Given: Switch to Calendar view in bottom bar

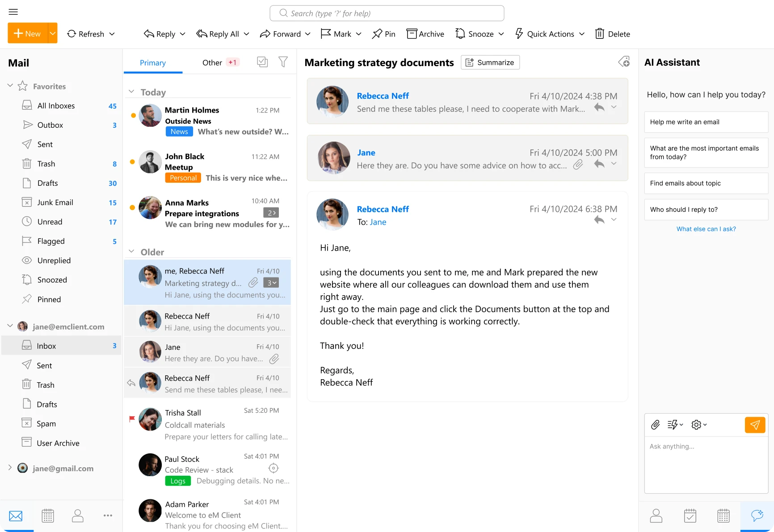Looking at the screenshot, I should (x=48, y=516).
